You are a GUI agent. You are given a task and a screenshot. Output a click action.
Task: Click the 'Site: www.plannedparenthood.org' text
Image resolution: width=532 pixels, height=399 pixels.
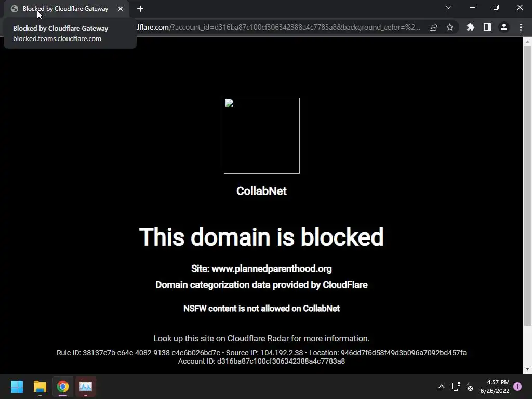pos(261,269)
